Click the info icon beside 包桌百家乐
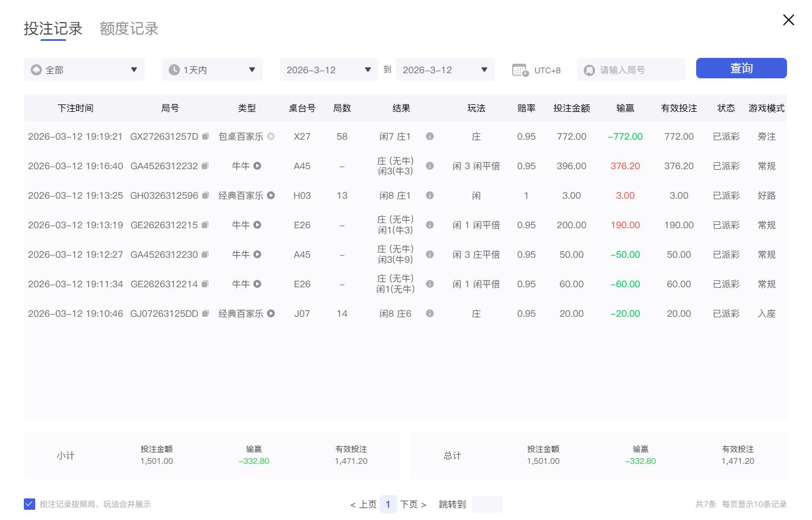This screenshot has height=520, width=812. pos(271,136)
